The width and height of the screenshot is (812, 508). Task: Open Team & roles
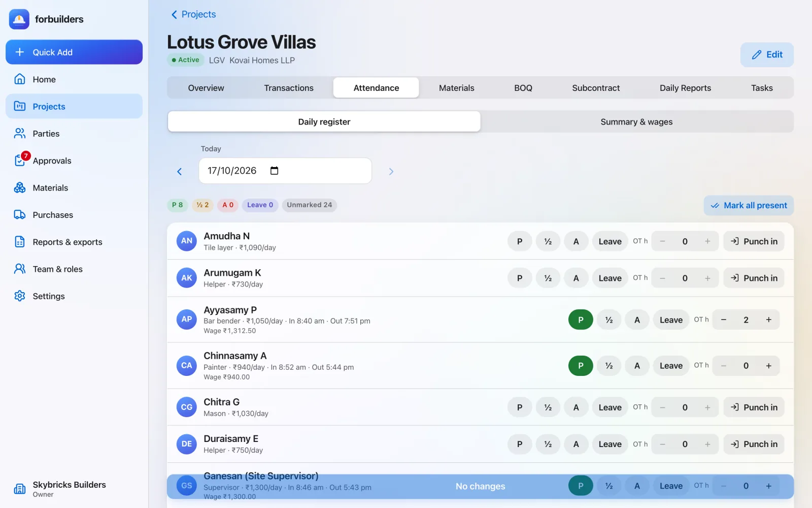click(74, 269)
